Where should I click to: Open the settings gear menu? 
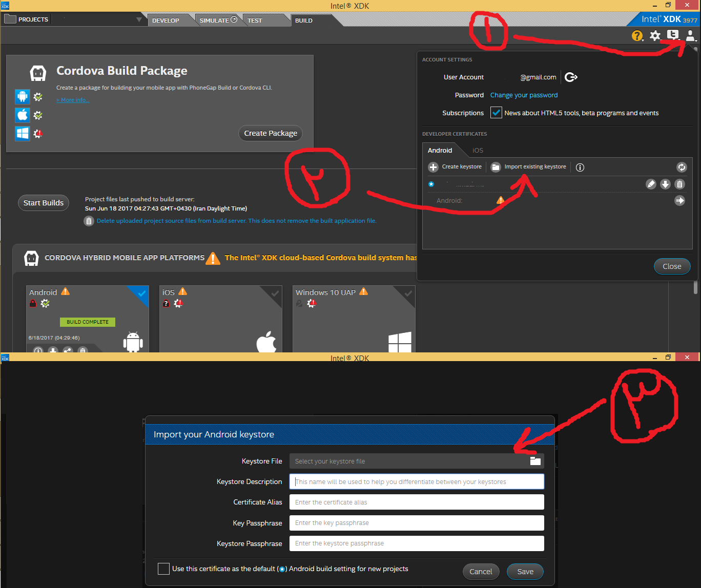pos(655,36)
